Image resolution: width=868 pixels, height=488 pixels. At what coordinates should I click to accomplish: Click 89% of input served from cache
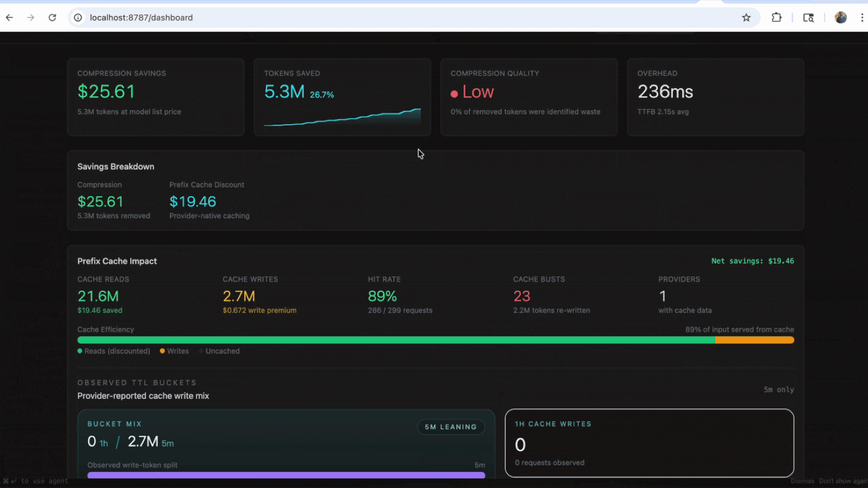point(740,330)
